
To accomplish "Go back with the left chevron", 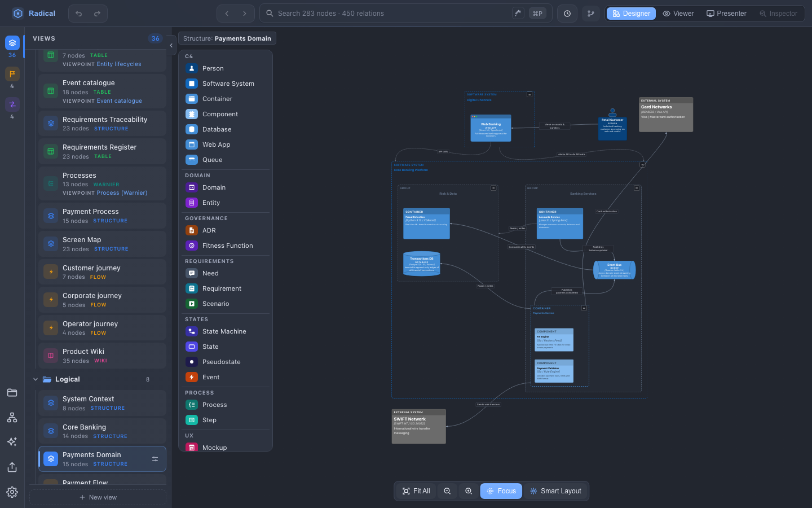I will click(227, 14).
